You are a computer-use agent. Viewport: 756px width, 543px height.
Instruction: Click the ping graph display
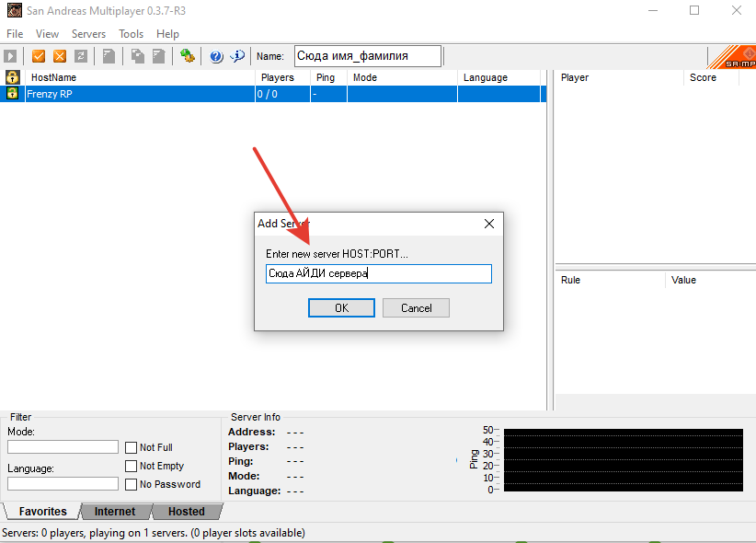(623, 460)
